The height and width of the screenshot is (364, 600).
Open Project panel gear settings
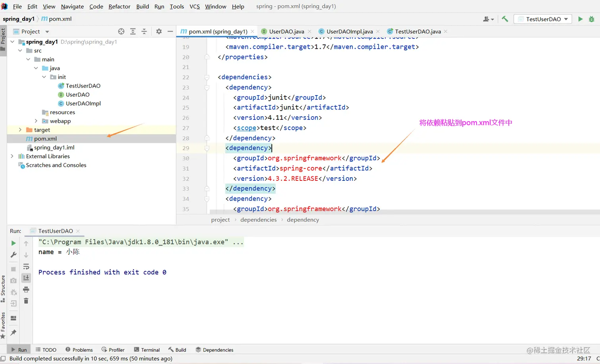[159, 31]
